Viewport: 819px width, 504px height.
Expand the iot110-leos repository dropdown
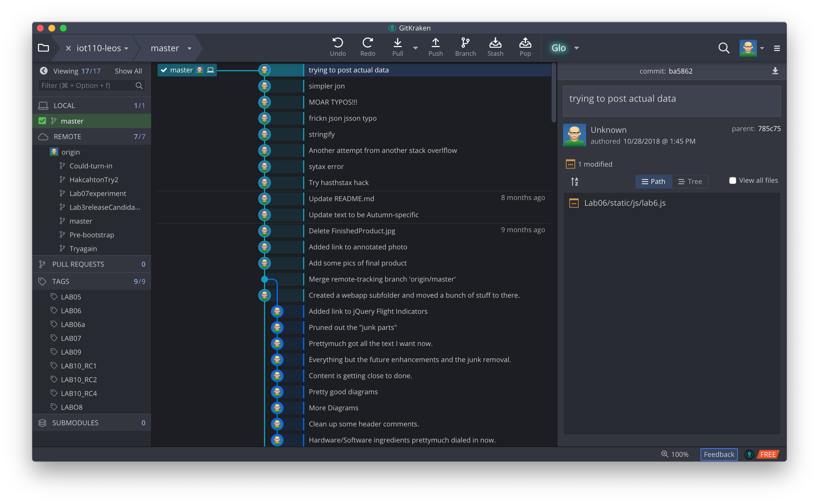[x=127, y=49]
